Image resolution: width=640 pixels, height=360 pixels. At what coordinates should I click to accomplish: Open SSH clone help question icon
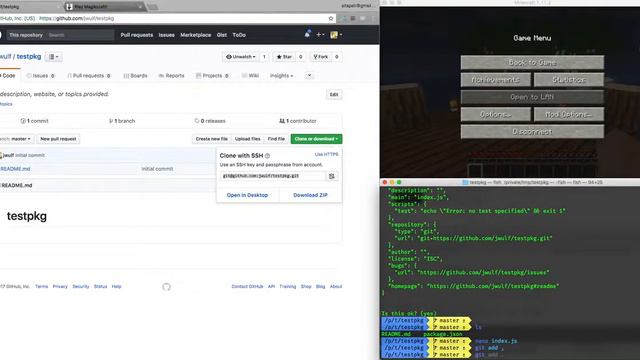(267, 156)
